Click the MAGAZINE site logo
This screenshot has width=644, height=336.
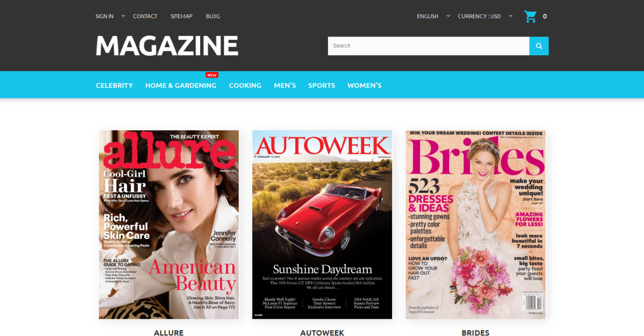point(167,46)
